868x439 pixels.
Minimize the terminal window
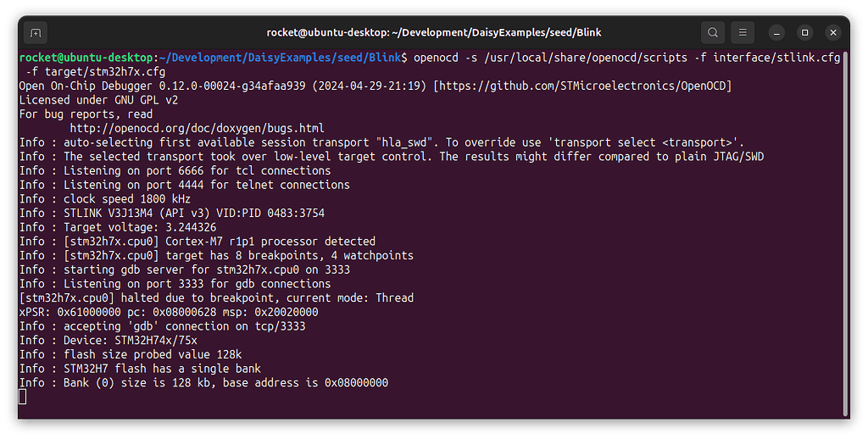(776, 33)
